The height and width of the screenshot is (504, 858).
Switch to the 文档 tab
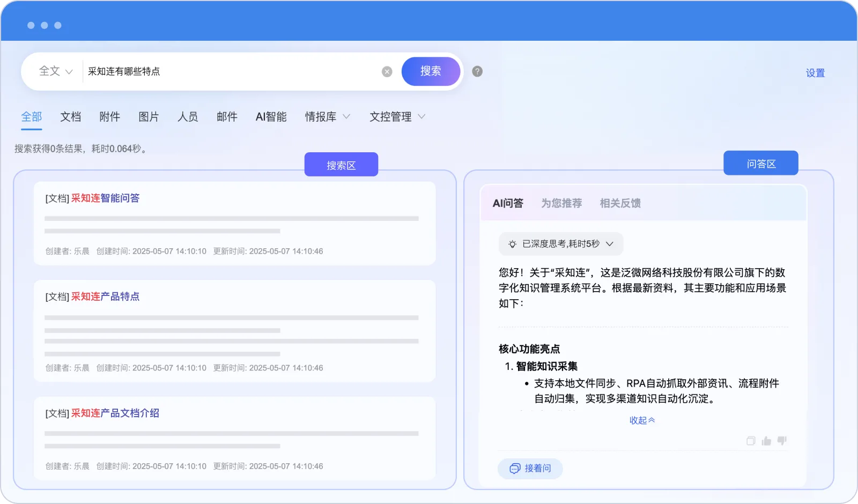[70, 116]
